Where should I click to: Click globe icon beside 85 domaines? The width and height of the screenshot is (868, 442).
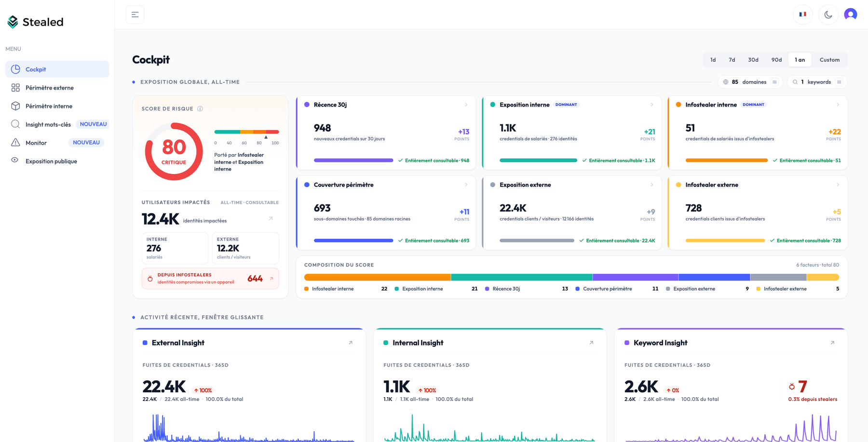(726, 82)
